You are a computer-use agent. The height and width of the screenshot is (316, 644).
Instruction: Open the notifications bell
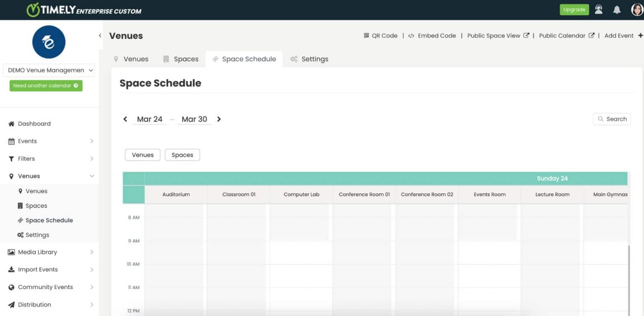pos(617,9)
